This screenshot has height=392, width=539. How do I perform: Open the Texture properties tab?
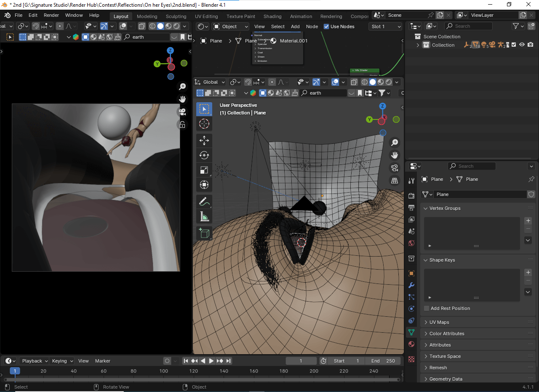[x=411, y=359]
